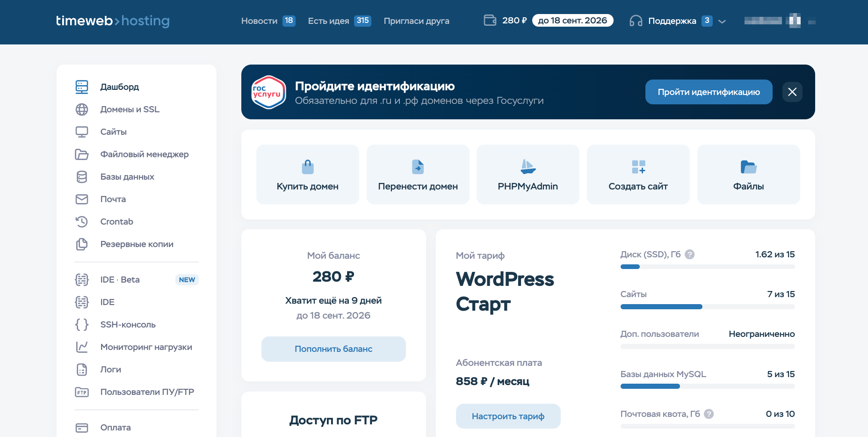
Task: Click the Пройти идентификацию button
Action: (x=709, y=92)
